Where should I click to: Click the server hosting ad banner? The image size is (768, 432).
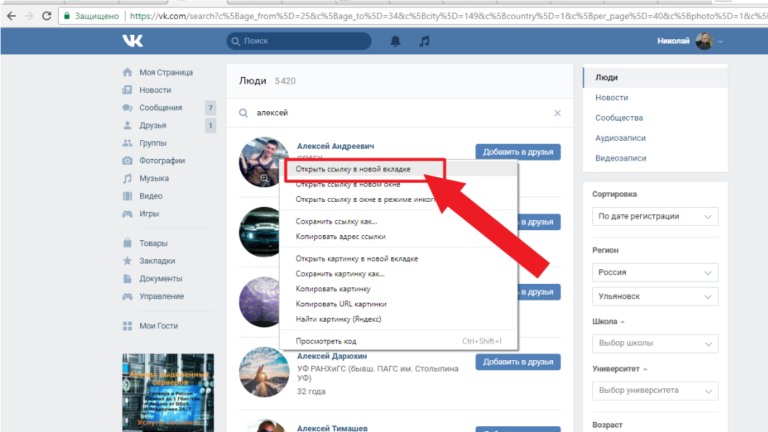168,393
